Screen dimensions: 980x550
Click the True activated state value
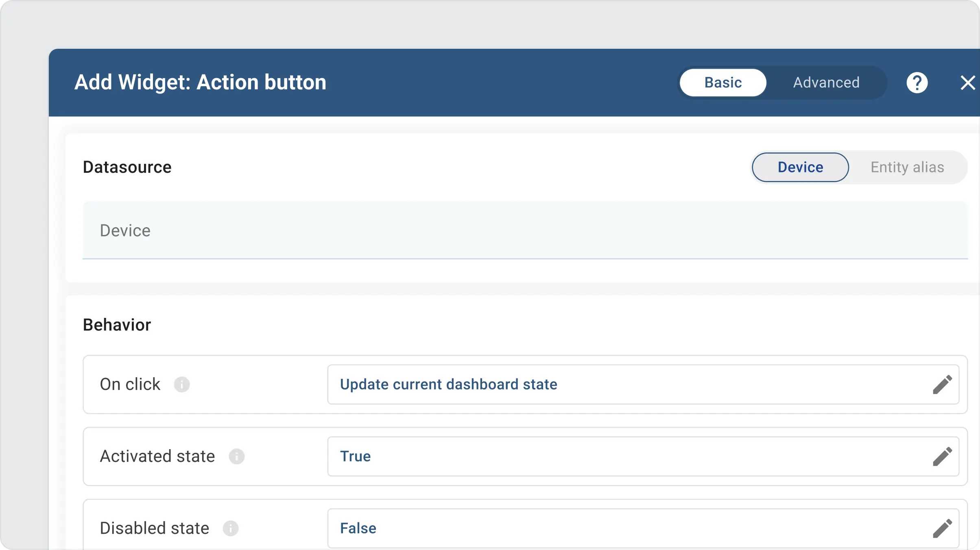pos(355,456)
